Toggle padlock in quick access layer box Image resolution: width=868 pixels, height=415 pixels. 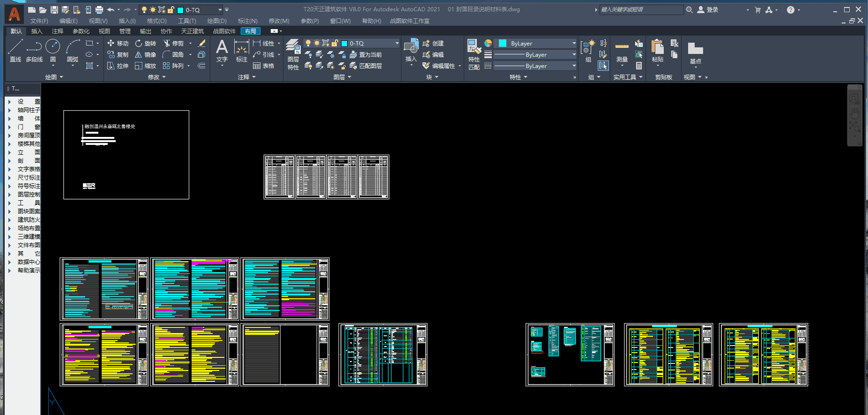tap(171, 9)
